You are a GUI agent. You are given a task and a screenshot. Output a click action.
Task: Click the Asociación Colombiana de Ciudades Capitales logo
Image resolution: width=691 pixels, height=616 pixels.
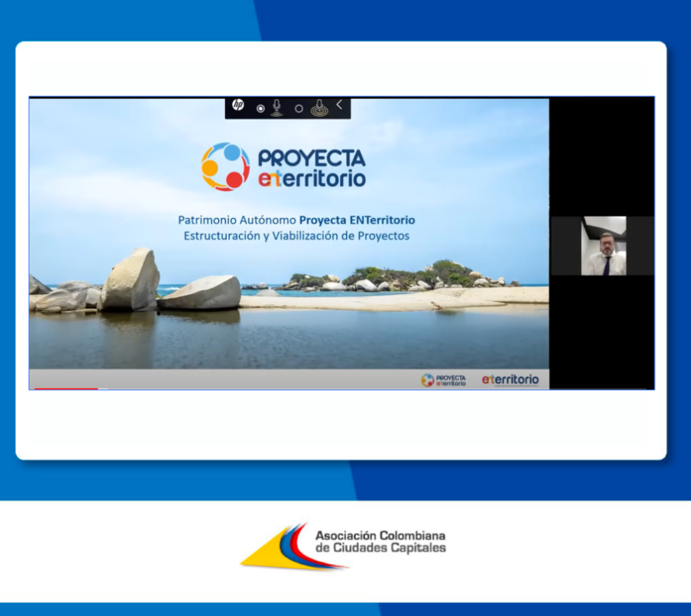click(x=343, y=546)
